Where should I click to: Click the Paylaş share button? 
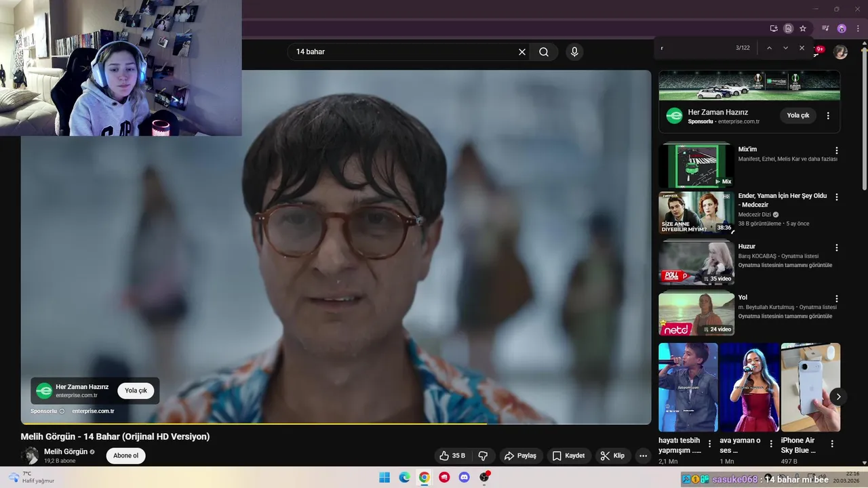coord(520,455)
